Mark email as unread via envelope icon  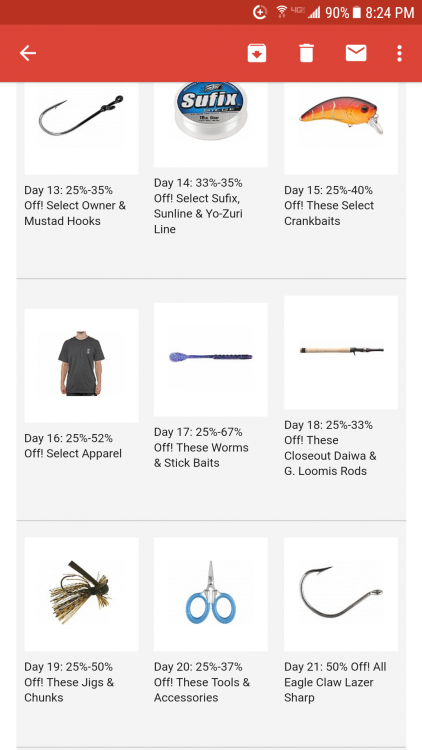(x=356, y=53)
